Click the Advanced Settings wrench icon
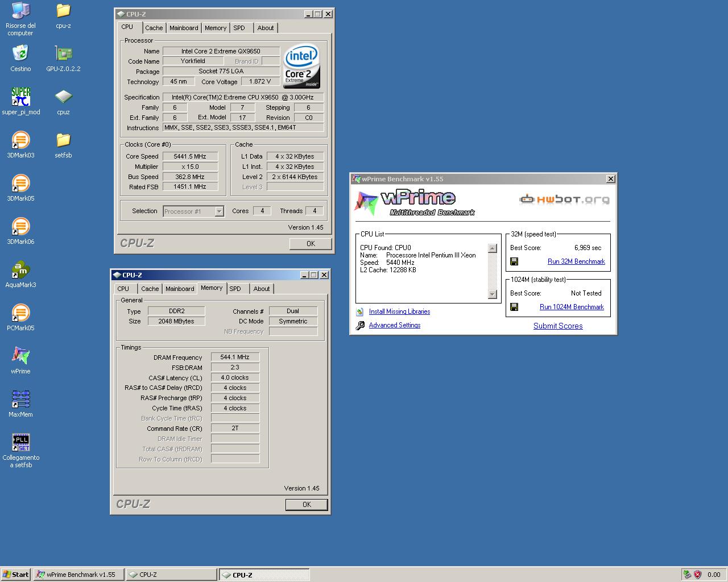This screenshot has width=728, height=582. pyautogui.click(x=360, y=326)
